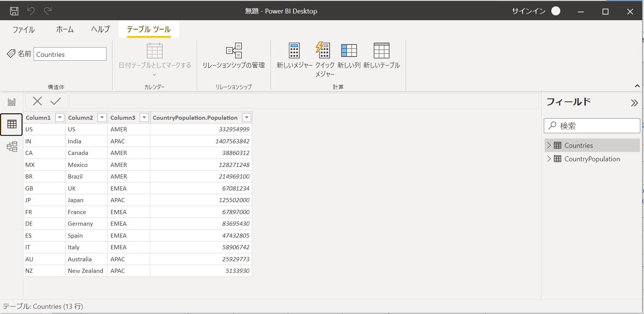Click the India cell
This screenshot has height=314, width=644.
point(86,141)
